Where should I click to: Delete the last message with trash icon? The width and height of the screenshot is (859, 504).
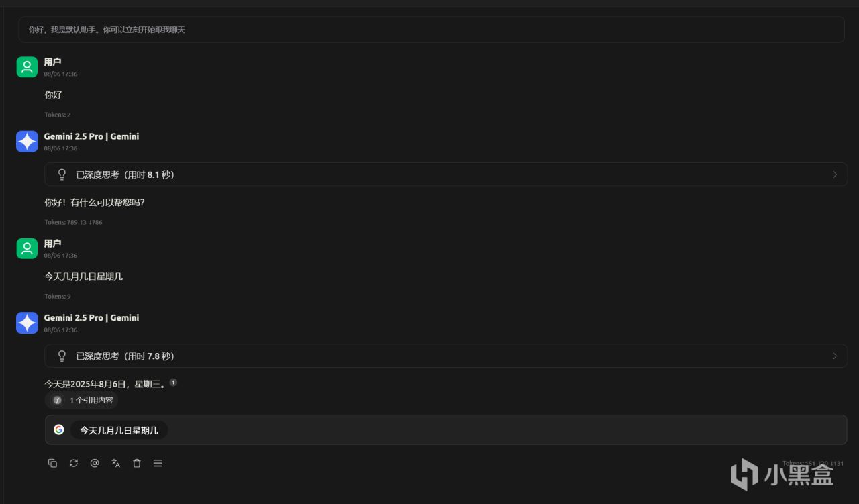137,463
